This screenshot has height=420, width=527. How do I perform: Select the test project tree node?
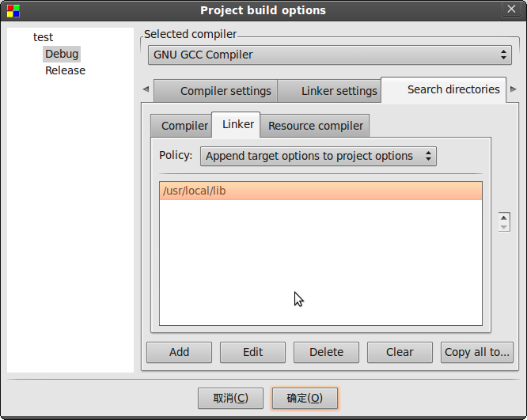[43, 37]
